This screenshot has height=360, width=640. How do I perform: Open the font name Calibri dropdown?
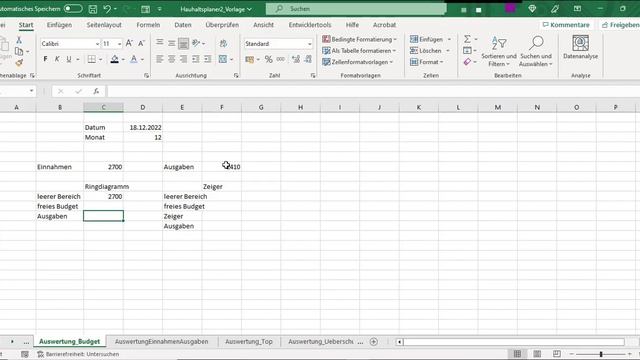coord(97,44)
